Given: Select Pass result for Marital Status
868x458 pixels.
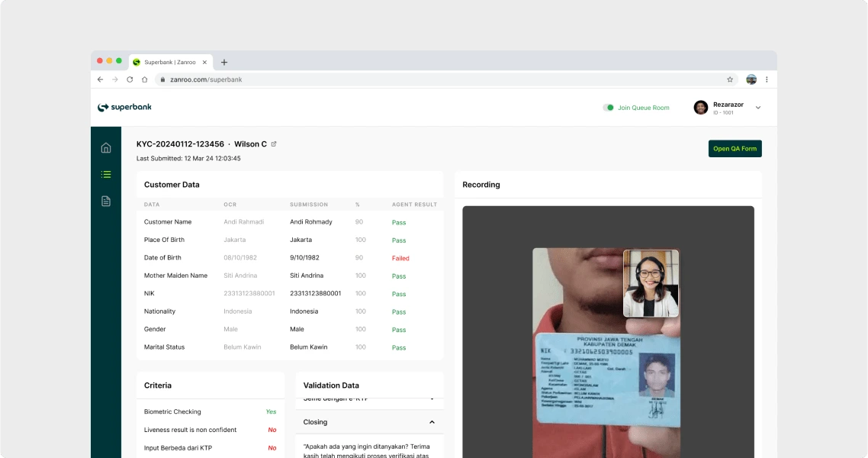Looking at the screenshot, I should (x=399, y=347).
